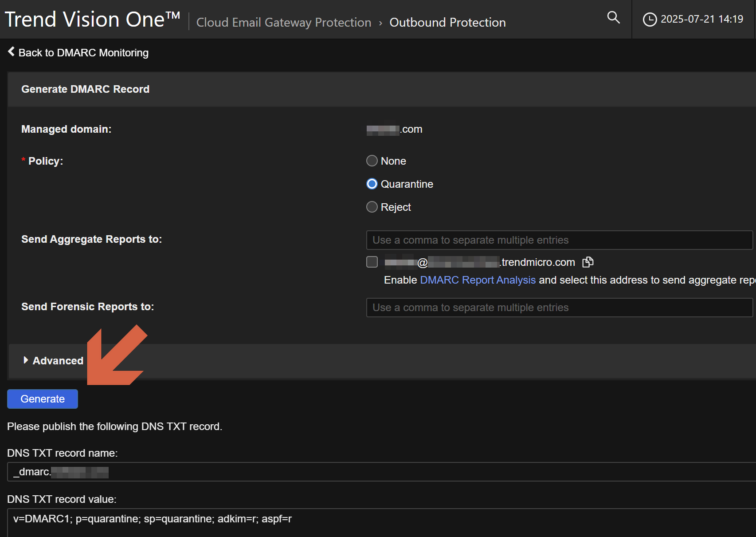Click the Generate DMARC Record panel header
Image resolution: width=756 pixels, height=537 pixels.
[86, 89]
